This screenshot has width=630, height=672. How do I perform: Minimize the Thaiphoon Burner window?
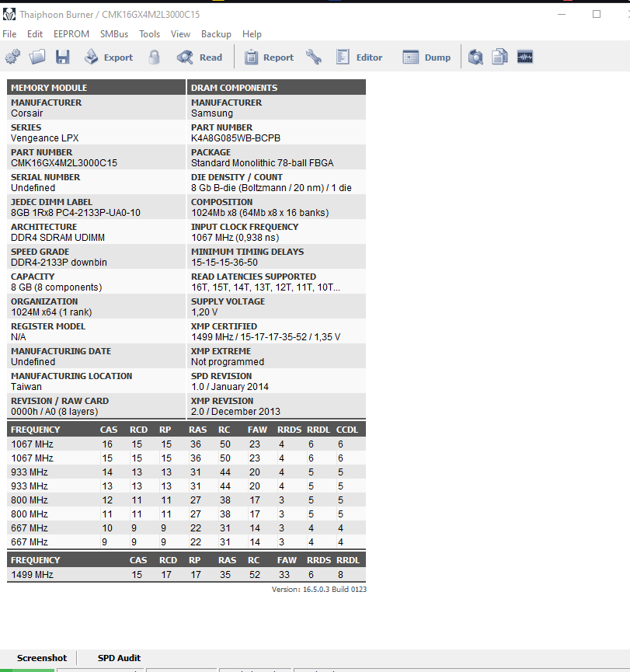pyautogui.click(x=562, y=14)
